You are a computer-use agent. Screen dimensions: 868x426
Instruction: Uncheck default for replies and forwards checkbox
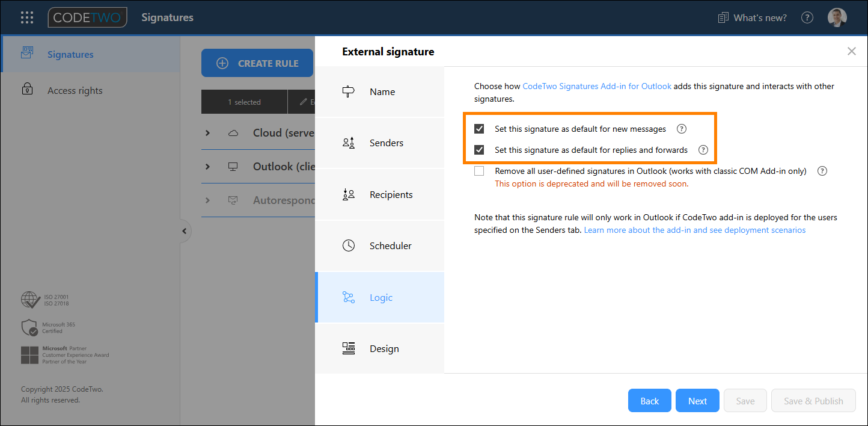click(x=479, y=150)
